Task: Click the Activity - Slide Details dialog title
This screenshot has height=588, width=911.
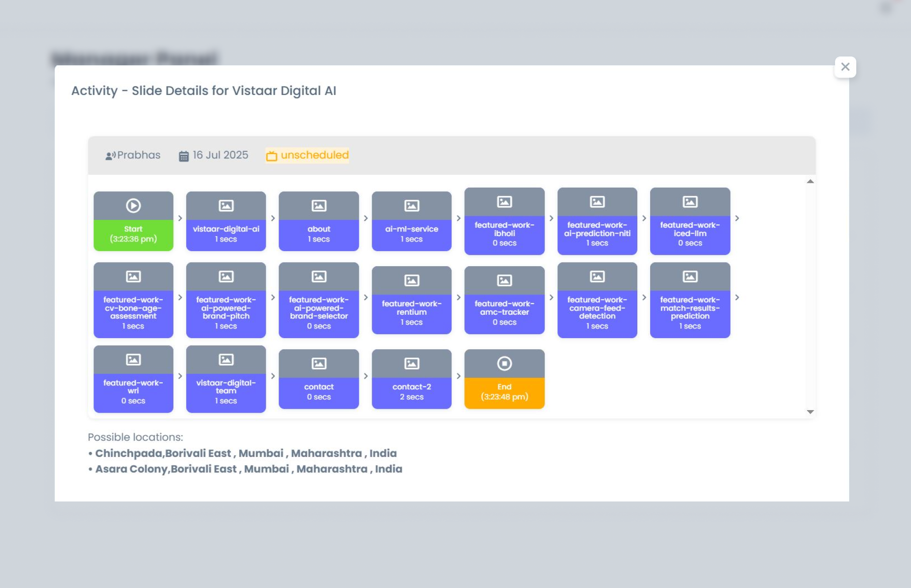Action: click(x=203, y=91)
